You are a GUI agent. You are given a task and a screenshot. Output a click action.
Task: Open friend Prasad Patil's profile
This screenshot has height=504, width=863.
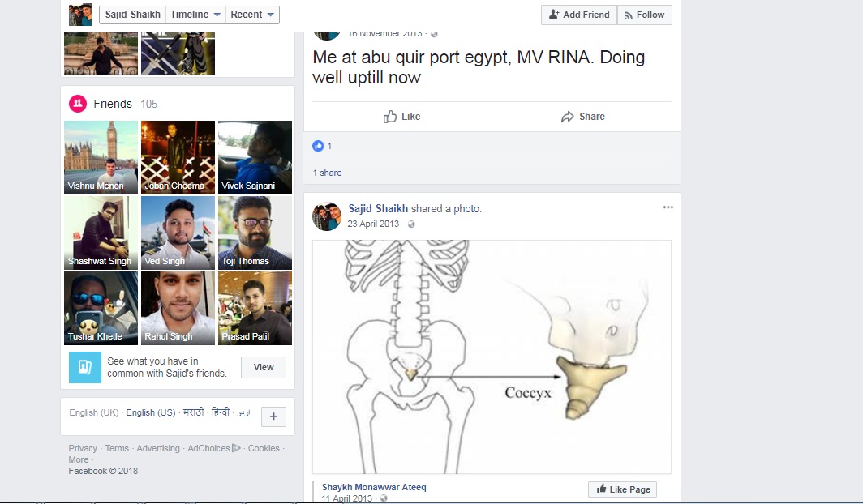pos(255,309)
